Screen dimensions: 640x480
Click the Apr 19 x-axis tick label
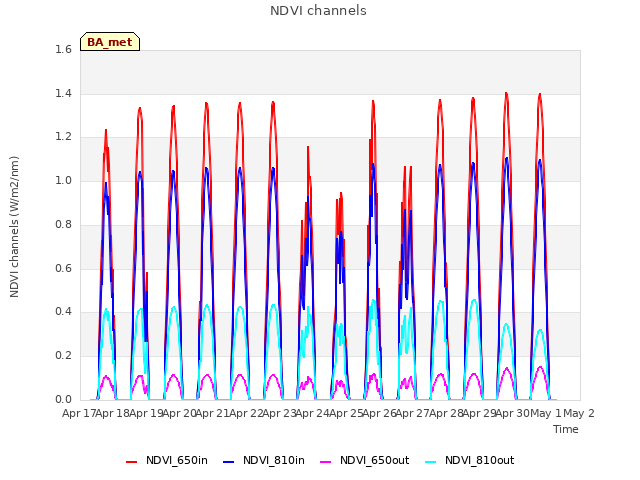(146, 413)
